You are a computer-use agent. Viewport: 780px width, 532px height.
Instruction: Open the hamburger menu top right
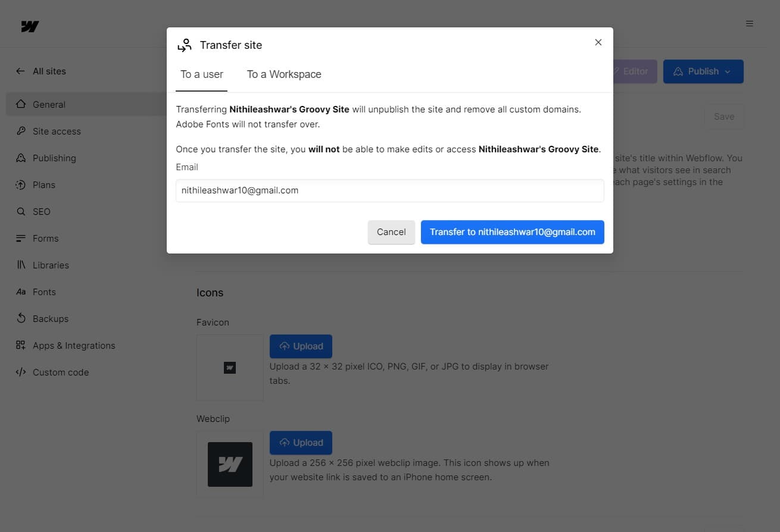(x=750, y=23)
